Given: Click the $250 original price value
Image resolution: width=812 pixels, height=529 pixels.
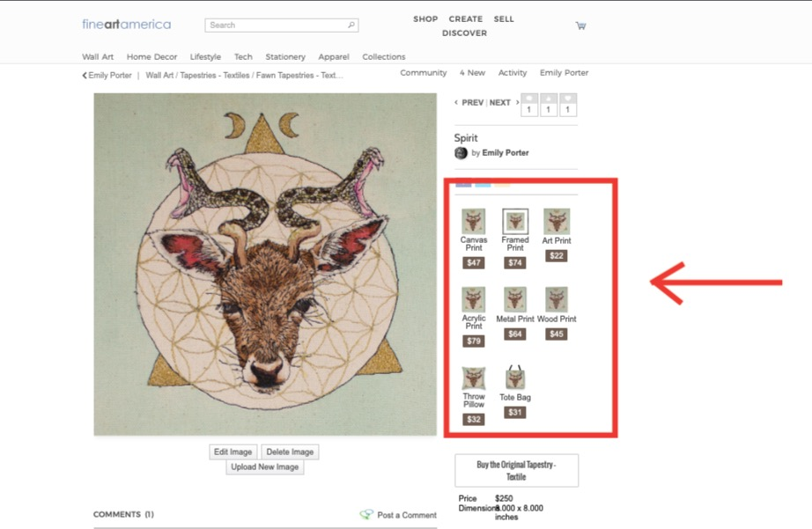Looking at the screenshot, I should click(504, 498).
